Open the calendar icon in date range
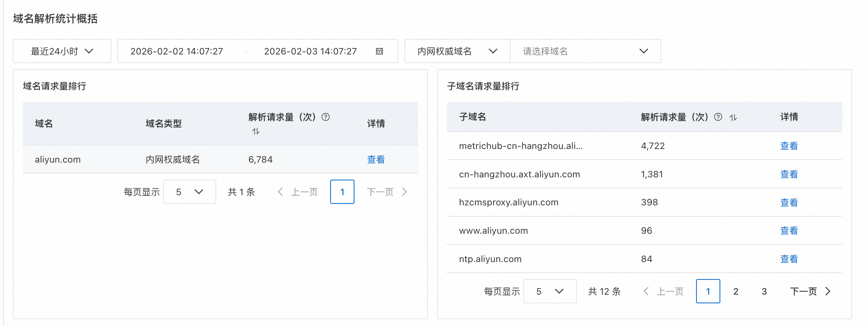 (379, 51)
